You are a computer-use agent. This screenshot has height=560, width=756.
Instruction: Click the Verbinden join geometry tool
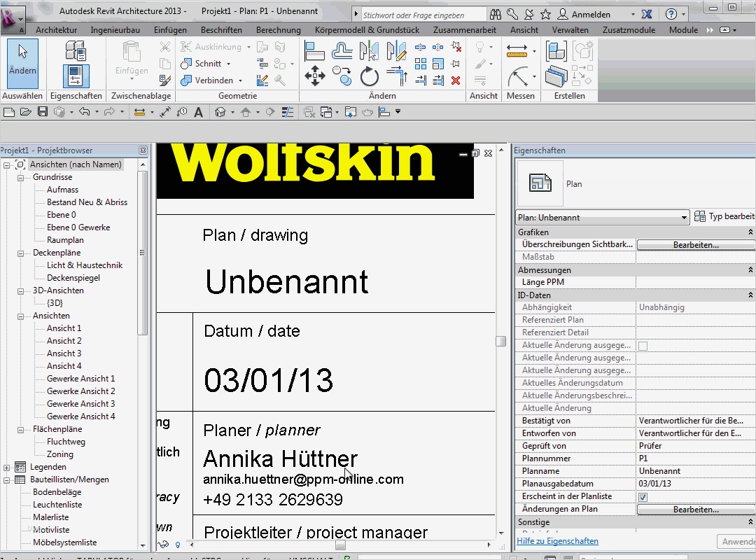click(206, 80)
